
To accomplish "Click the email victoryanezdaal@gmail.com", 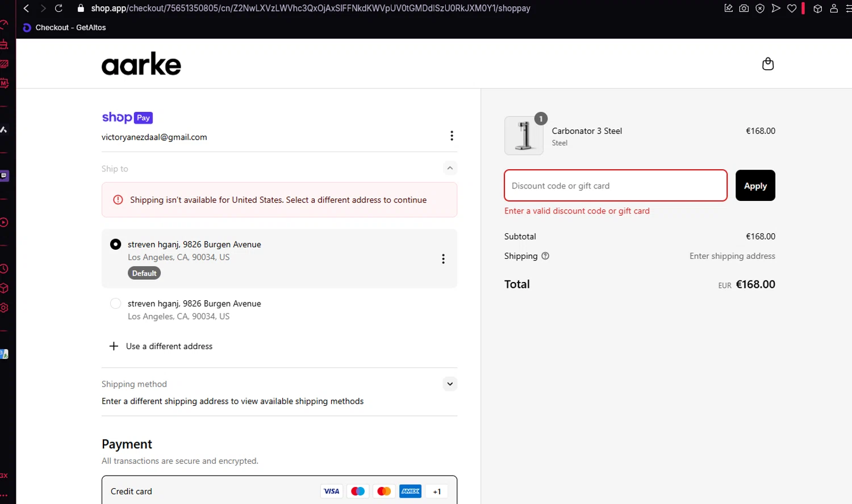I will point(154,137).
